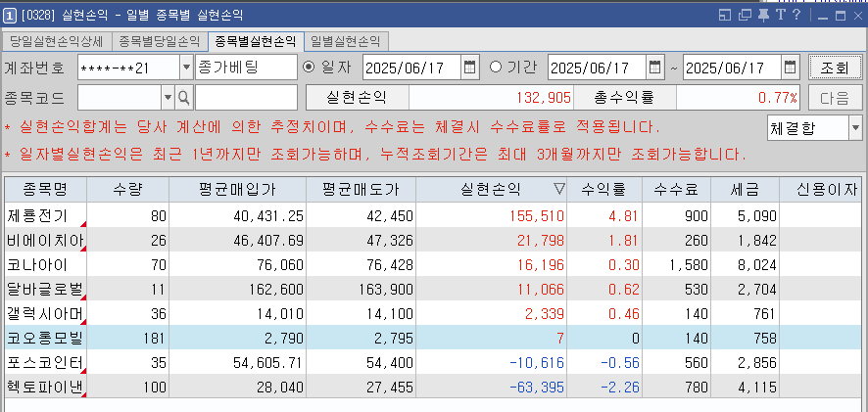Click the pin window icon in title bar

coord(763,15)
